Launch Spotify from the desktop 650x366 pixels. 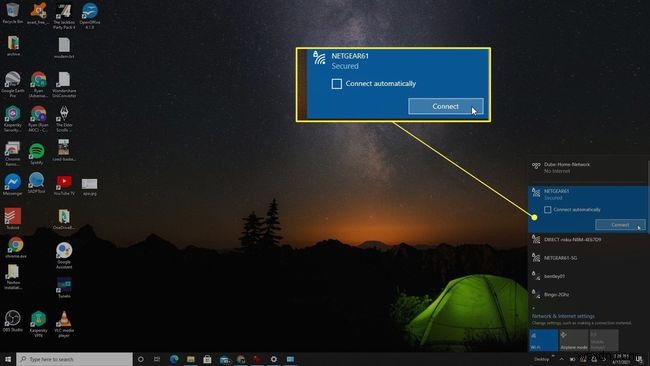[x=37, y=153]
